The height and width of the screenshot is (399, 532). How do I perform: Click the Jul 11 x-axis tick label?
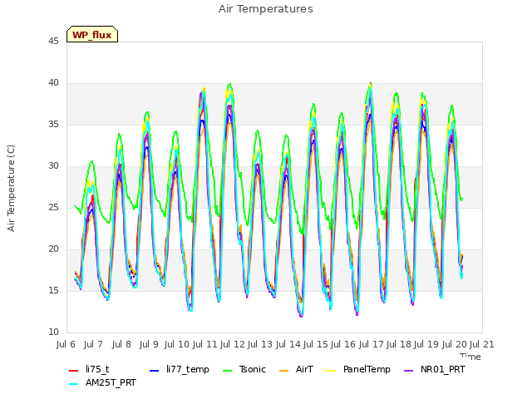point(205,344)
